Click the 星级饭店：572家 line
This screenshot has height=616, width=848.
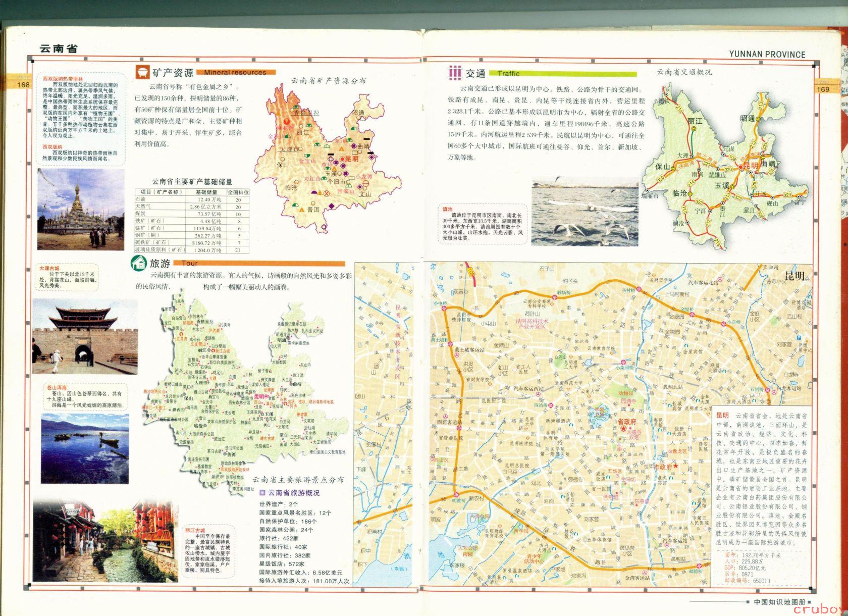click(x=282, y=563)
